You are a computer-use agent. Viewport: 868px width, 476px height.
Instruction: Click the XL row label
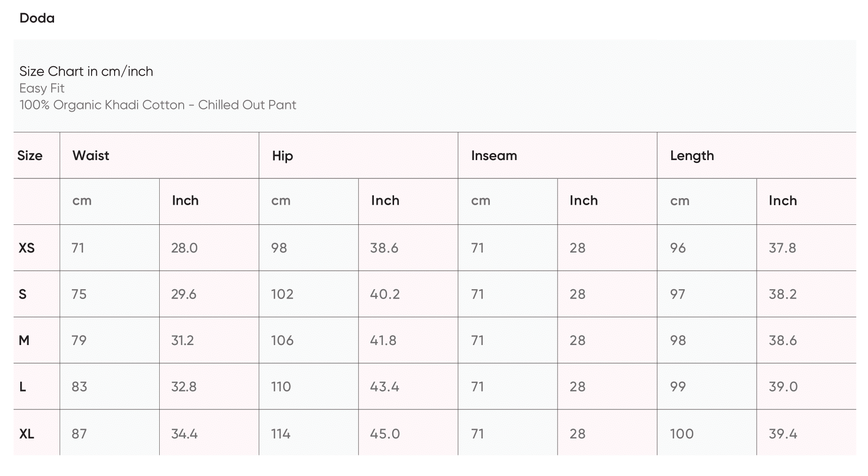(27, 434)
